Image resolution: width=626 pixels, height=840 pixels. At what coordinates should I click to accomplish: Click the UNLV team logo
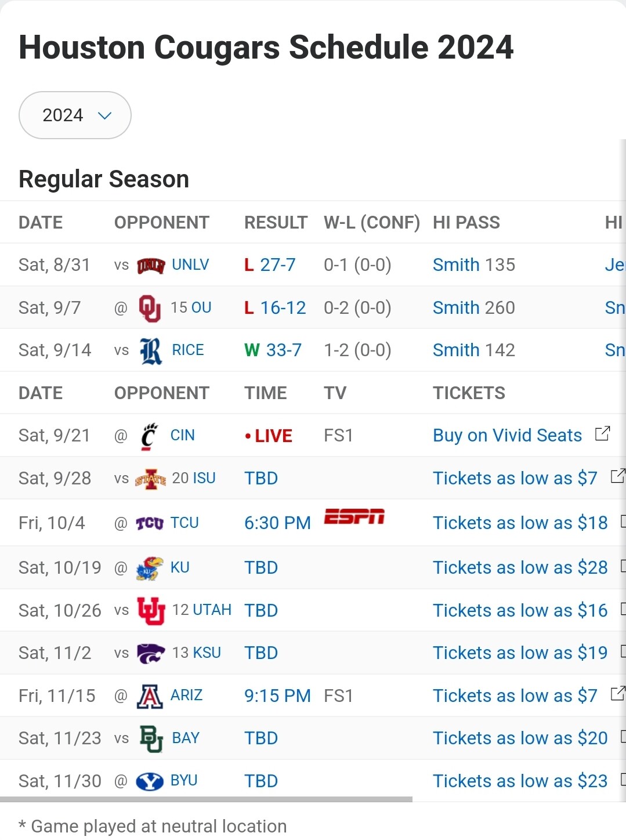(x=151, y=265)
